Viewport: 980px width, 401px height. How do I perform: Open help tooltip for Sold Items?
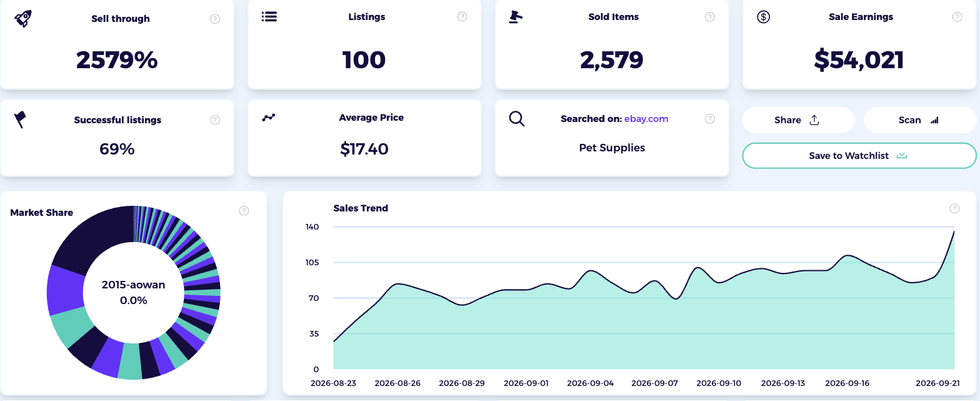[x=710, y=17]
